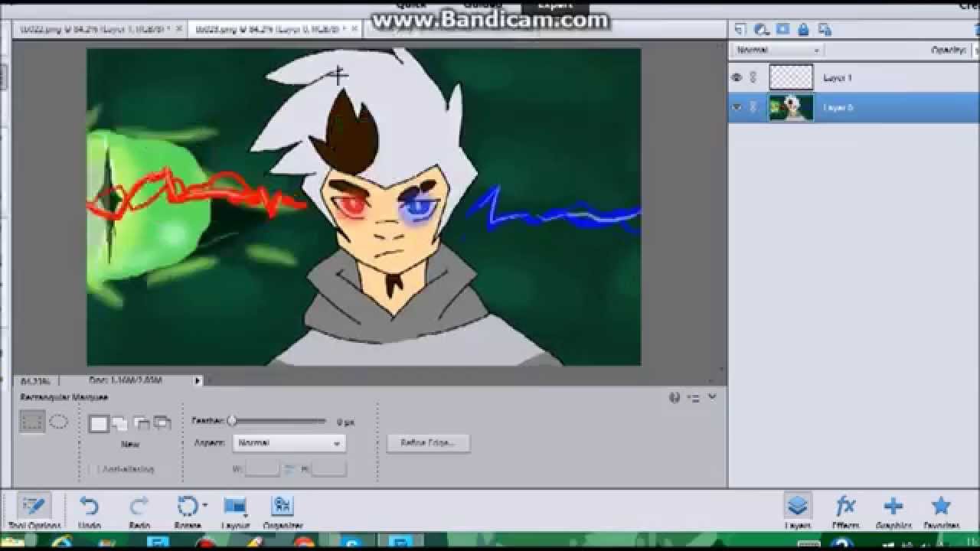Click the Lock all pixels icon
Viewport: 980px width, 551px height.
point(803,29)
